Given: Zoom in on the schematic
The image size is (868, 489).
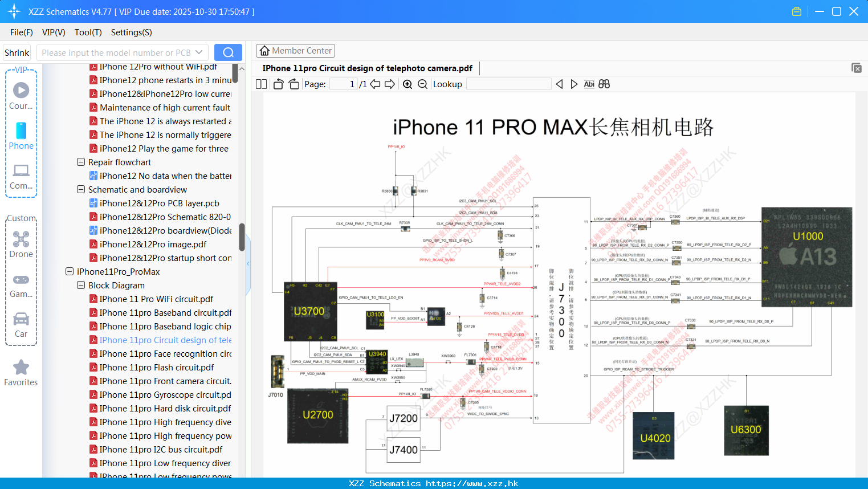Looking at the screenshot, I should pyautogui.click(x=407, y=84).
